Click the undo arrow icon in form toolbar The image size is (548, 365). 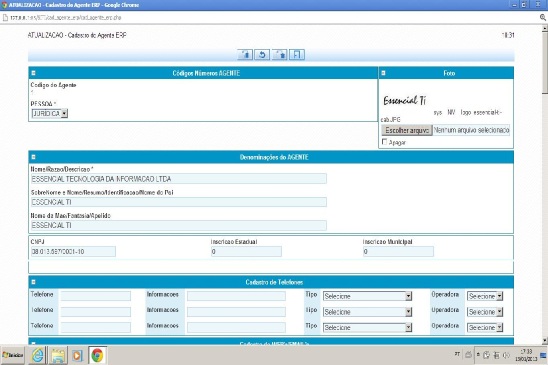[x=262, y=55]
